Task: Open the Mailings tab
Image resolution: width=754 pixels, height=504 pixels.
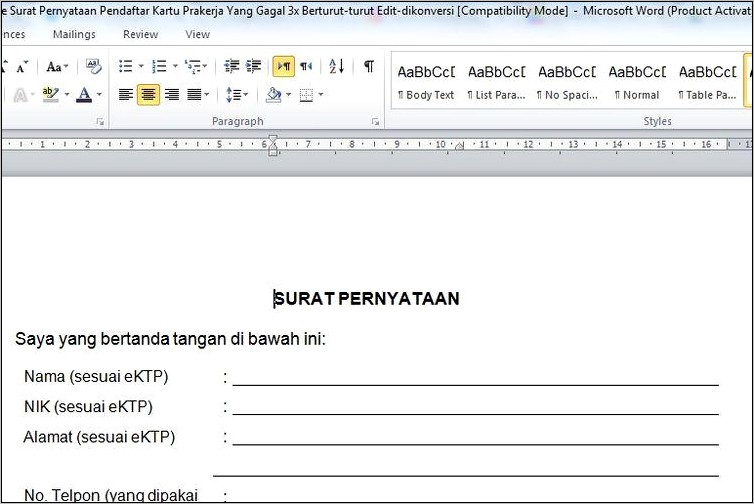Action: click(x=74, y=34)
